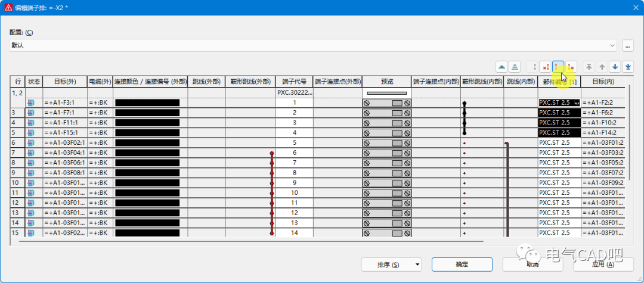This screenshot has width=644, height=283.
Task: Click the ellipsis inside first PXC.ST 2.5 cell
Action: pos(577,103)
